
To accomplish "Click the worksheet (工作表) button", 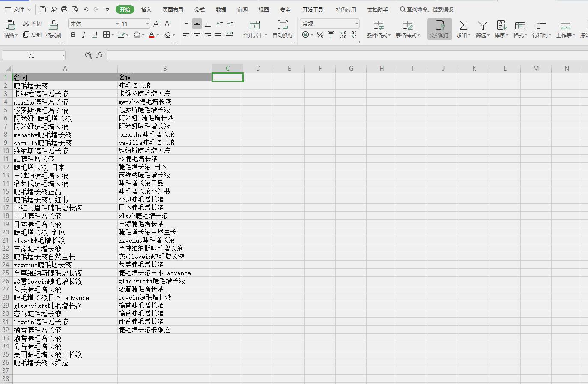I will 565,29.
